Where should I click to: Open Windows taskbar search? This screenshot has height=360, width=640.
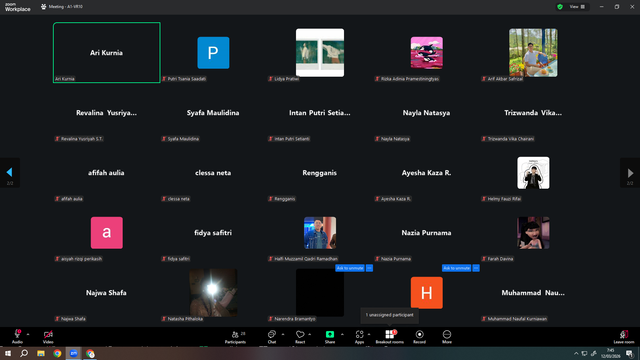pyautogui.click(x=24, y=353)
